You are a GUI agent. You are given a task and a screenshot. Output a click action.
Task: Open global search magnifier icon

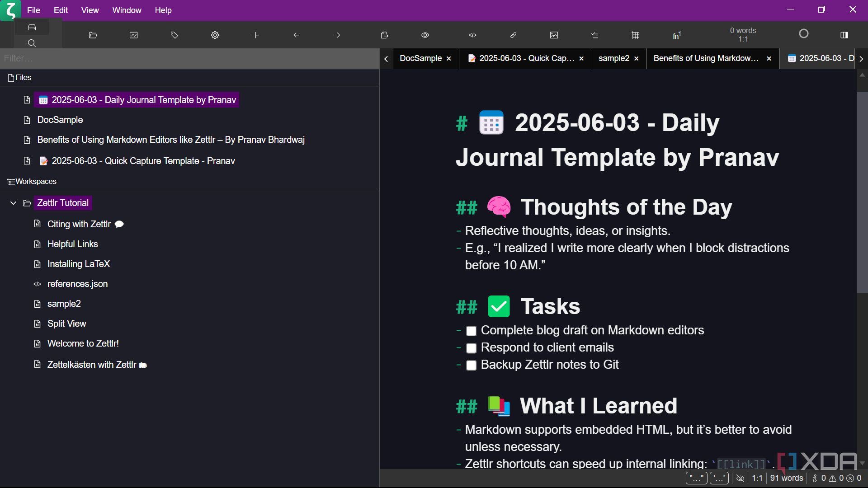(32, 43)
